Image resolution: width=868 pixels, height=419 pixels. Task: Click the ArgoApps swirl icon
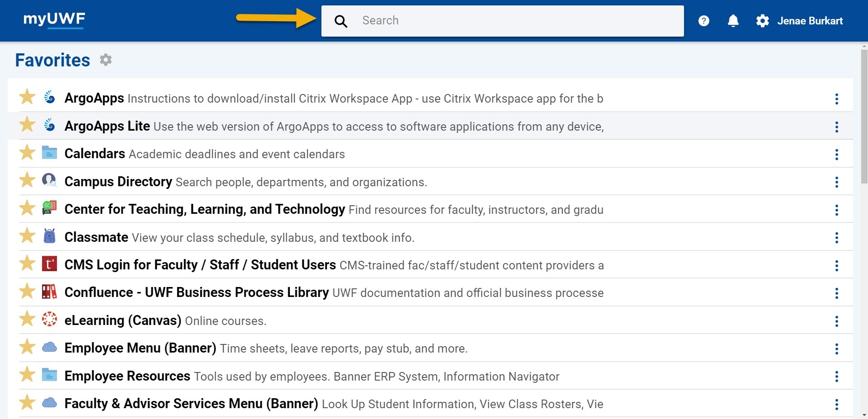49,97
